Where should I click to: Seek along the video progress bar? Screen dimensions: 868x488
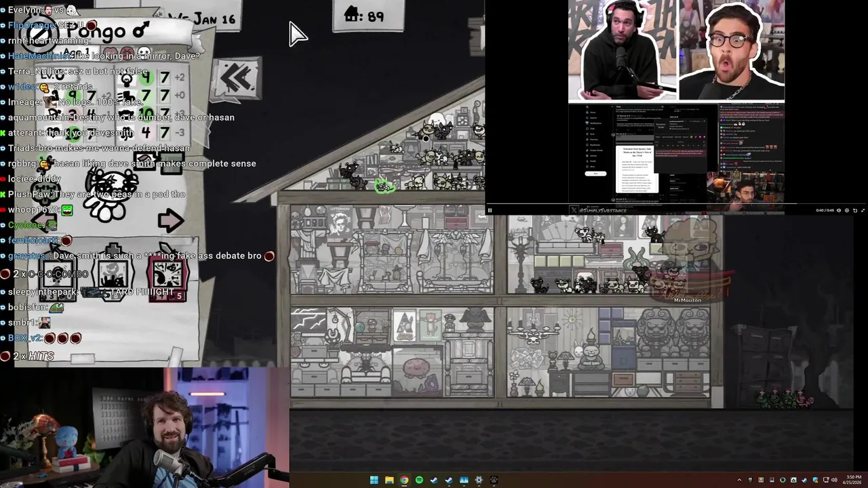(x=676, y=203)
